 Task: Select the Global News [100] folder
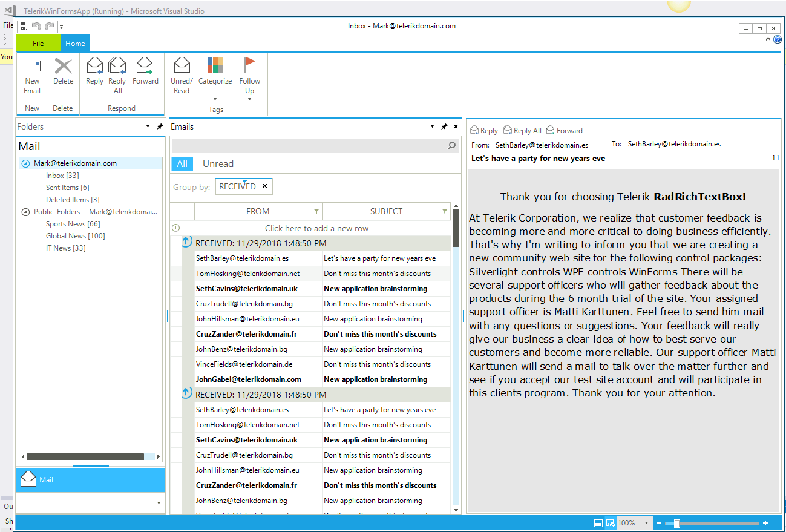[x=75, y=236]
